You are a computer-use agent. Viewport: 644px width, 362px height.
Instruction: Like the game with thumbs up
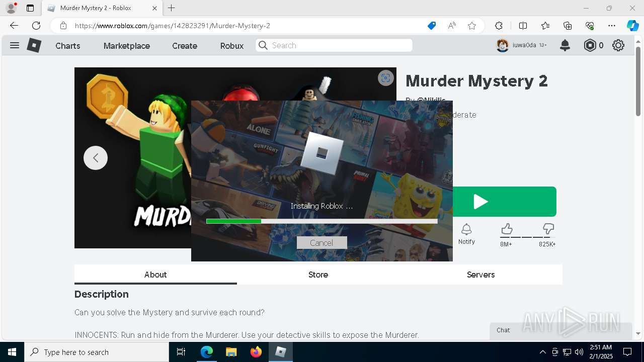click(x=507, y=230)
